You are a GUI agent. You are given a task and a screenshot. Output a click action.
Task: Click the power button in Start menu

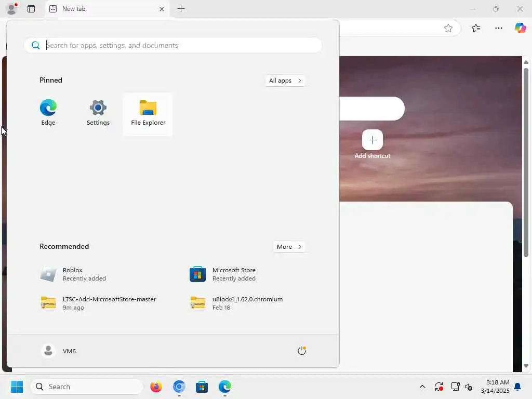click(x=302, y=351)
